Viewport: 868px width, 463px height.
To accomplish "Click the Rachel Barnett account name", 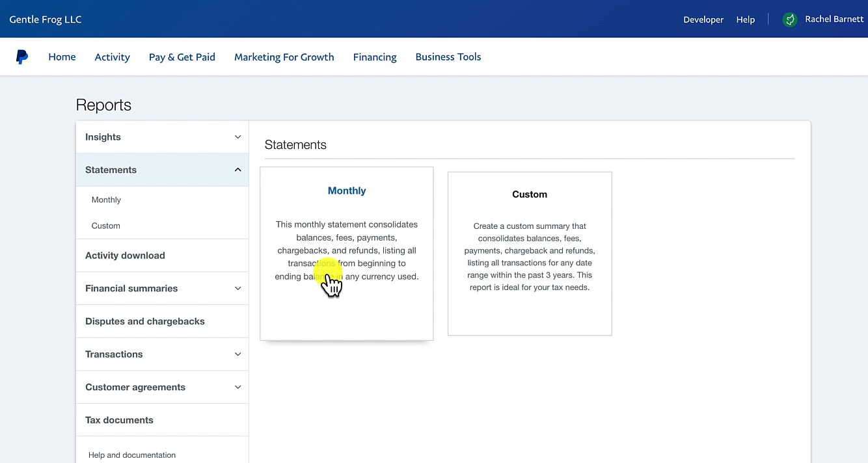I will (834, 20).
